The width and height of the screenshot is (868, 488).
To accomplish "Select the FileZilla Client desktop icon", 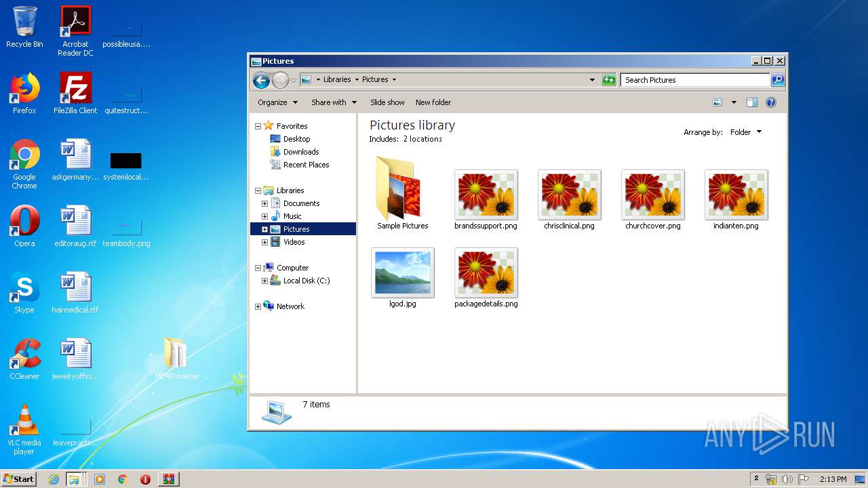I will click(x=75, y=94).
